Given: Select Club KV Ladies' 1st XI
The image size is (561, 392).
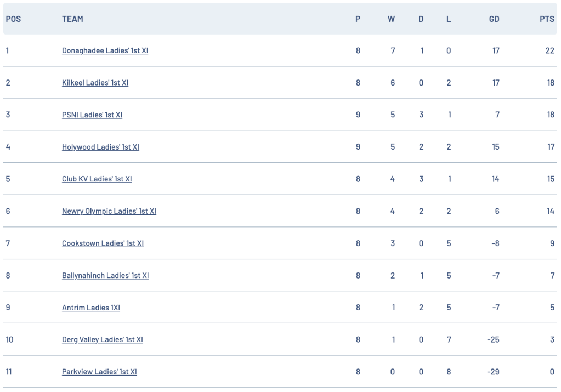Looking at the screenshot, I should click(97, 179).
